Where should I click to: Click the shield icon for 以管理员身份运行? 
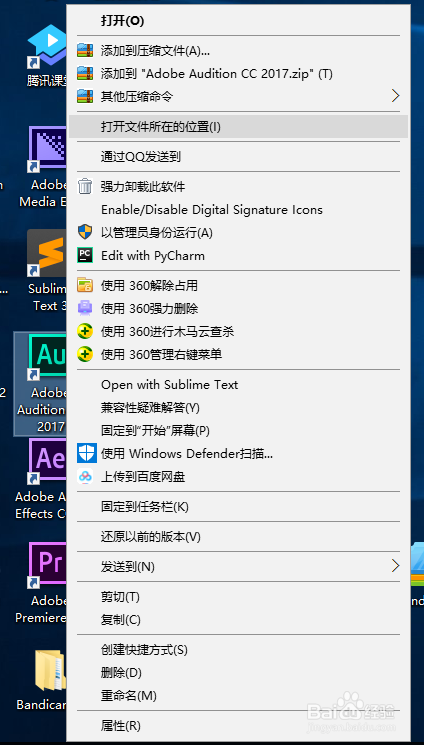pyautogui.click(x=85, y=233)
